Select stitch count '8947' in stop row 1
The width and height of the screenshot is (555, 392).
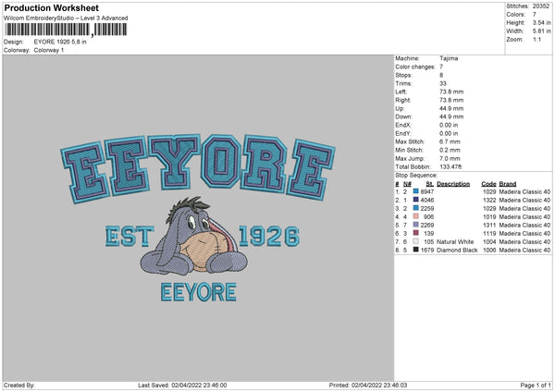click(x=426, y=191)
